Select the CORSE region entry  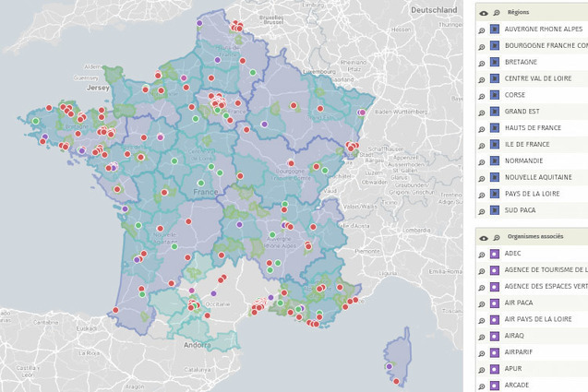click(x=515, y=95)
